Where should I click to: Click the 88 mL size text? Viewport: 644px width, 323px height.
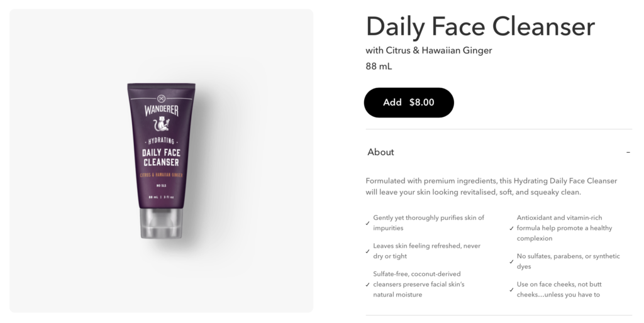click(x=379, y=66)
